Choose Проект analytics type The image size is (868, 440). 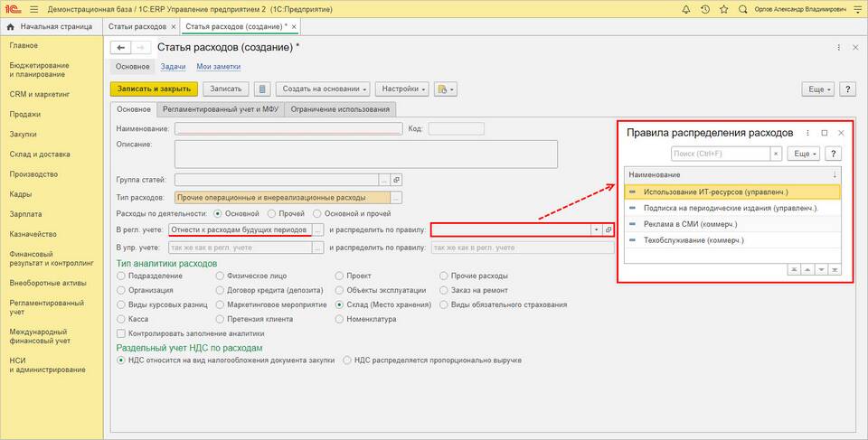pos(339,276)
